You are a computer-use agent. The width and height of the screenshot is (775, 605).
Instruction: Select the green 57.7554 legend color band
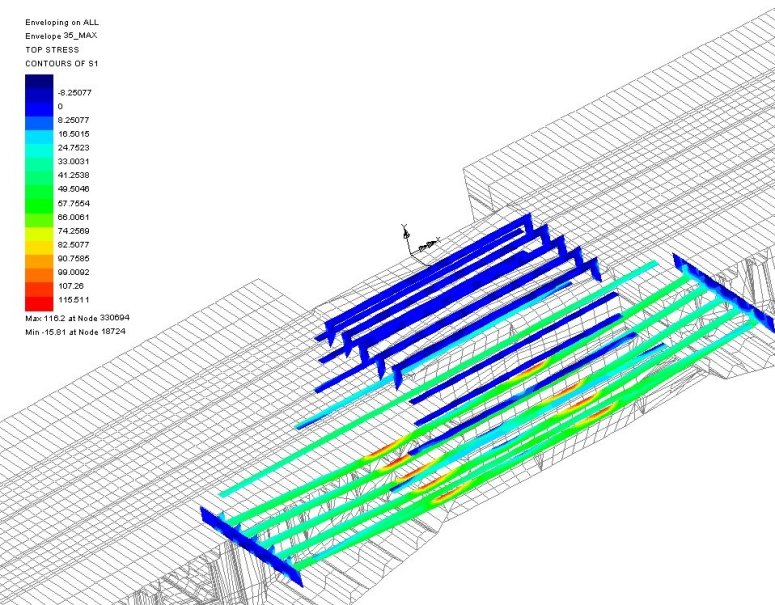tap(39, 201)
